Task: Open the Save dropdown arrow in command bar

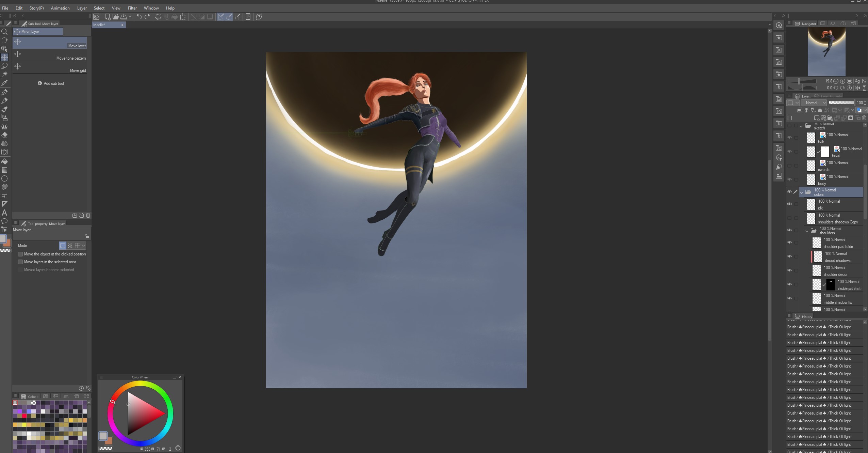Action: click(x=130, y=17)
